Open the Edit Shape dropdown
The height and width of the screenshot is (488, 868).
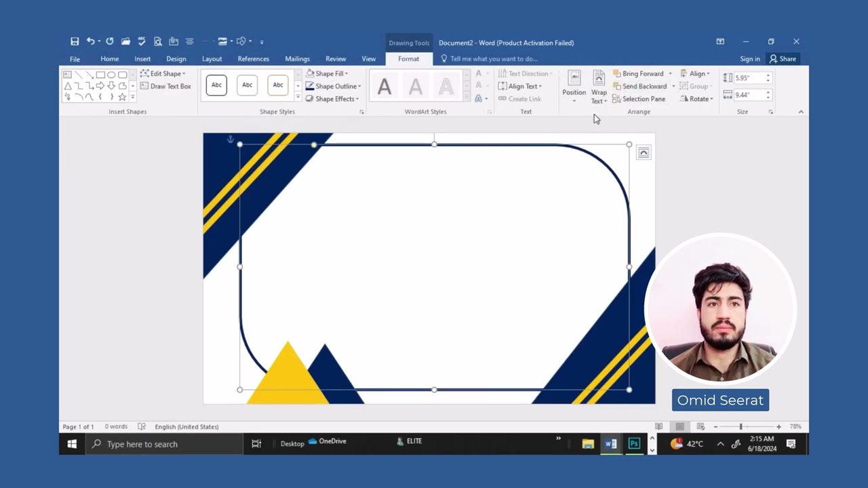[163, 74]
